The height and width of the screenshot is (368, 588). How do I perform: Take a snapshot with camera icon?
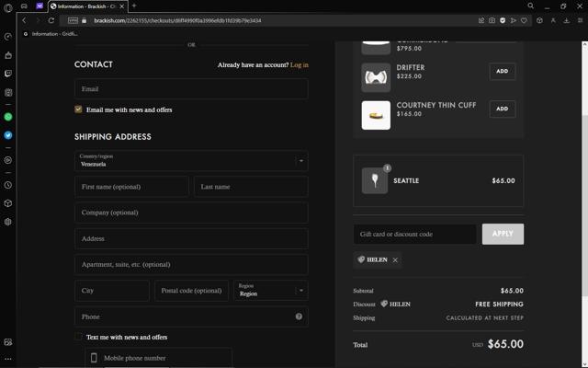(492, 20)
